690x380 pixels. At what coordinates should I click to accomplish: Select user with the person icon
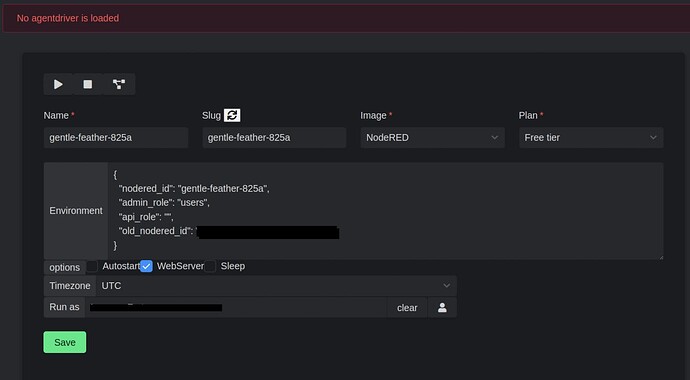pos(442,307)
